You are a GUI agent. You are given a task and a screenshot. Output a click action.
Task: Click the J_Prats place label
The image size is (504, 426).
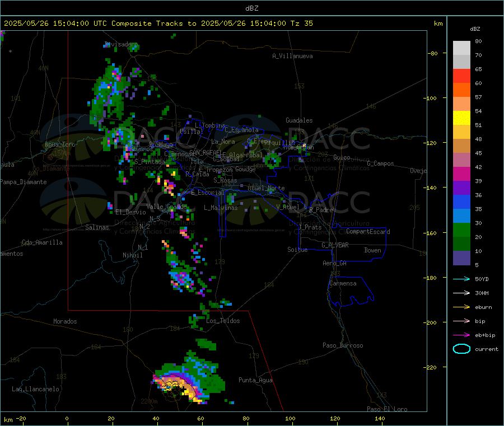(310, 227)
